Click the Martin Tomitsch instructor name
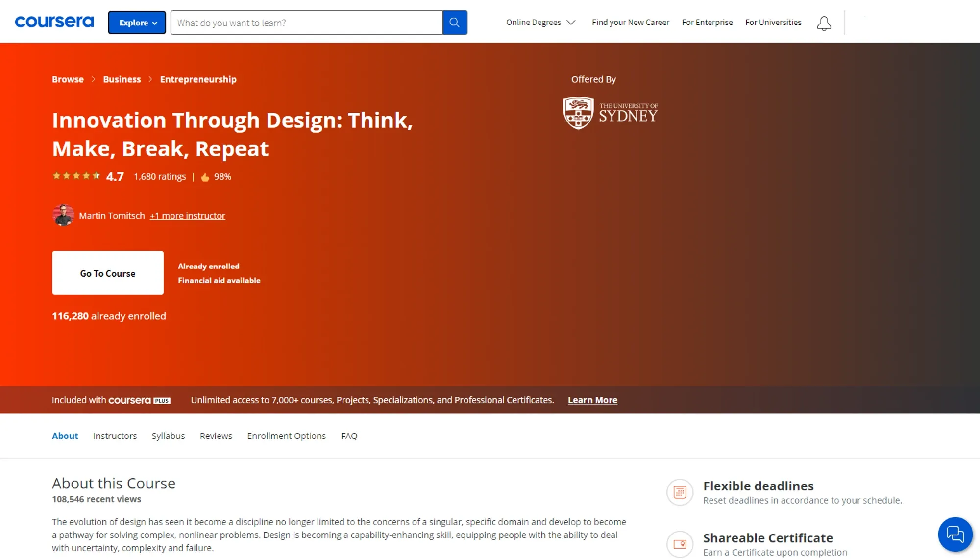 (x=112, y=216)
